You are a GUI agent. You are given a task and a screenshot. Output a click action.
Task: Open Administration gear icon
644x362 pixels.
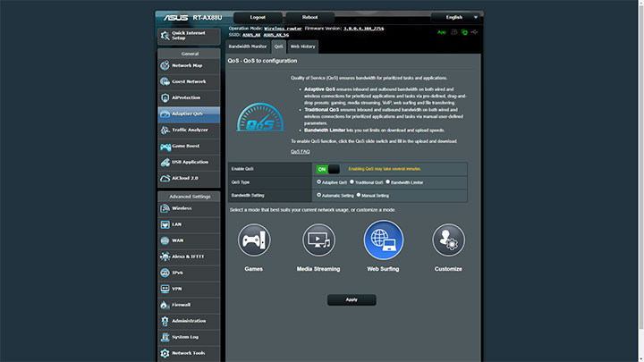tap(165, 321)
